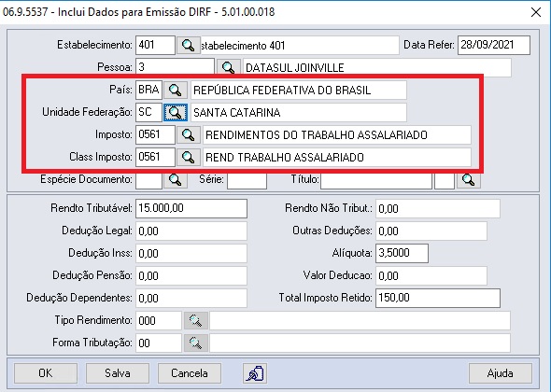Click the Espécie Documento field
The image size is (551, 392).
pos(149,180)
